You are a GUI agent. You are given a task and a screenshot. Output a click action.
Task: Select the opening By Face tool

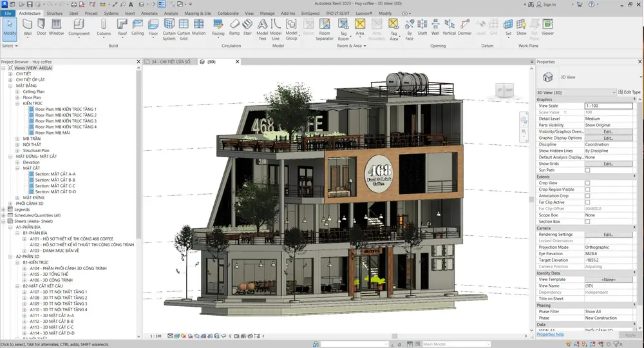[409, 30]
